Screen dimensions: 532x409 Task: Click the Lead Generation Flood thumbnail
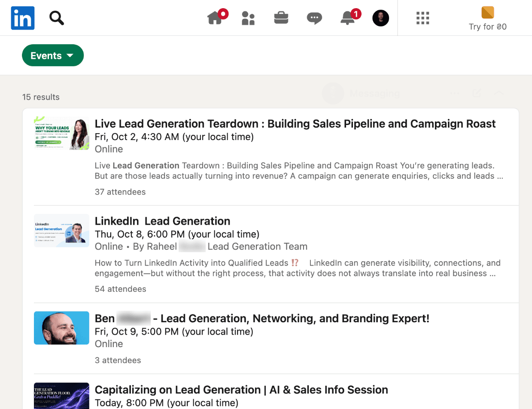(61, 396)
